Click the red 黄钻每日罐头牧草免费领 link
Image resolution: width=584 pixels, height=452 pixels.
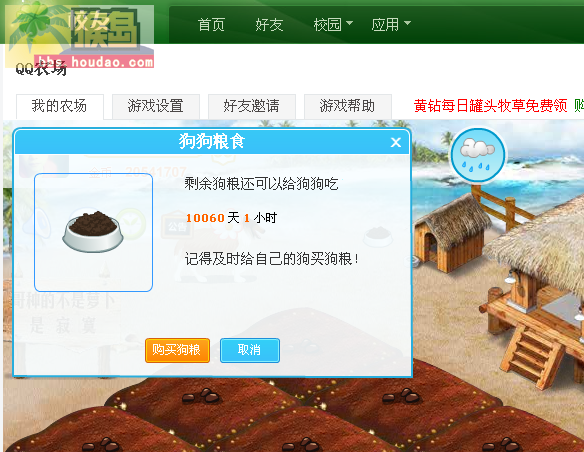(491, 106)
